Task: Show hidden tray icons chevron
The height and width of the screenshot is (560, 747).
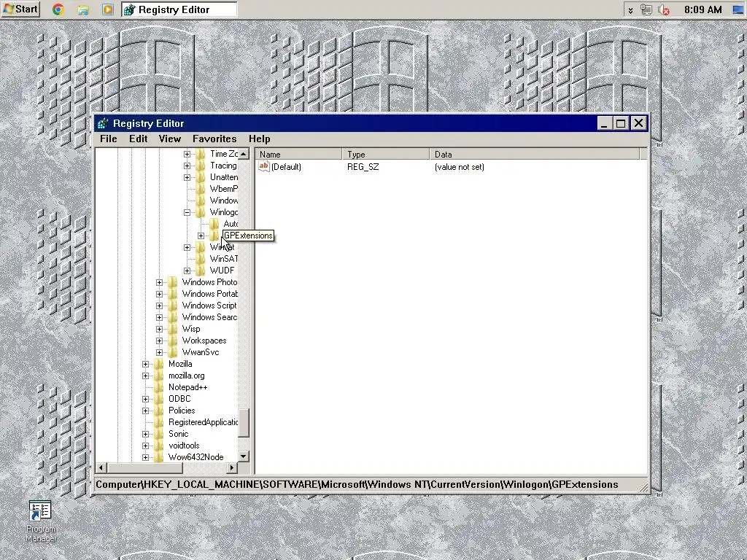Action: pyautogui.click(x=630, y=10)
